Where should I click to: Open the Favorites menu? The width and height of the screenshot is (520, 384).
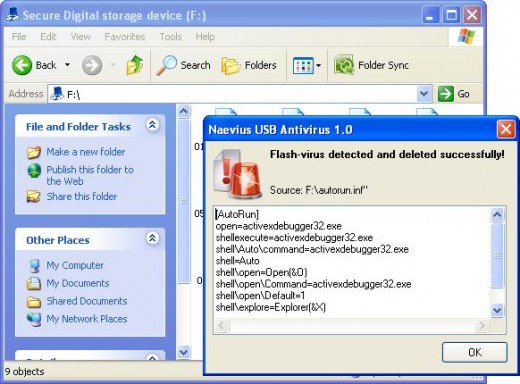point(125,36)
